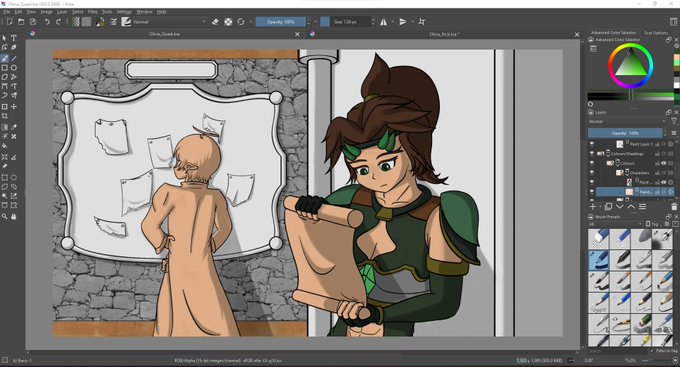Open the brush preset chooser
680x367 pixels.
126,22
